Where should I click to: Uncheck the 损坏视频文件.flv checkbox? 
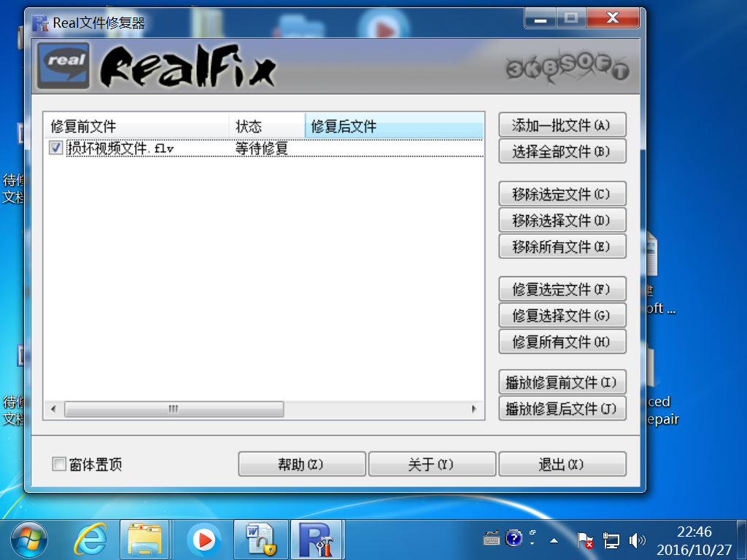[55, 147]
